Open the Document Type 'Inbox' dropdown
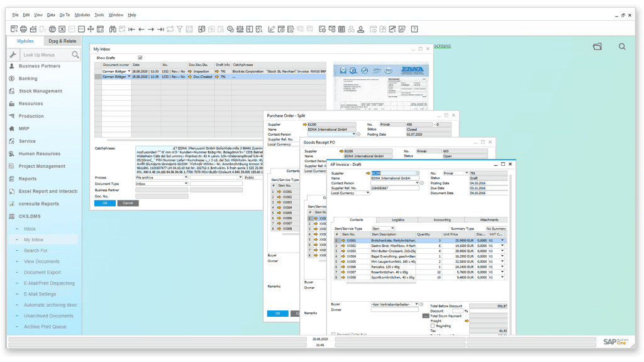 186,184
